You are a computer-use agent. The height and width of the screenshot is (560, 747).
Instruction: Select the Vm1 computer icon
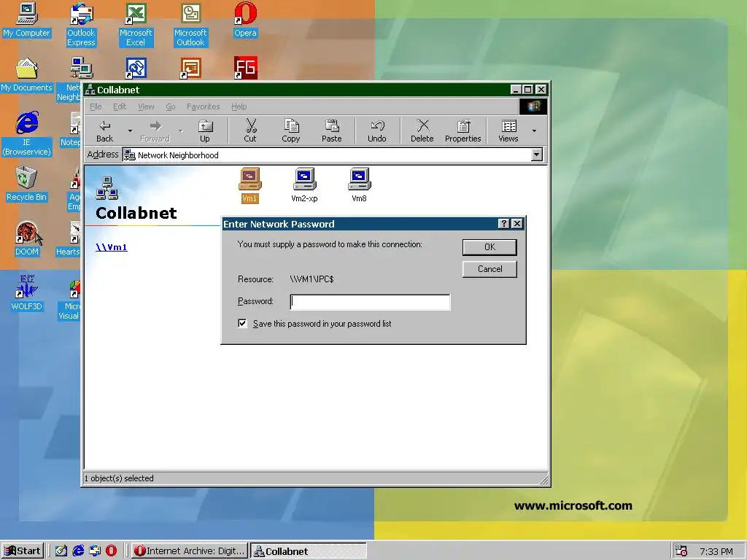pyautogui.click(x=249, y=184)
